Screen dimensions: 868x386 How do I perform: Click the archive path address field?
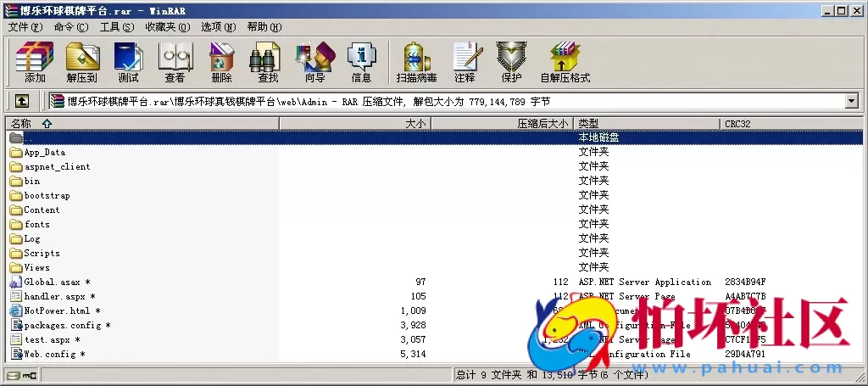click(x=446, y=101)
